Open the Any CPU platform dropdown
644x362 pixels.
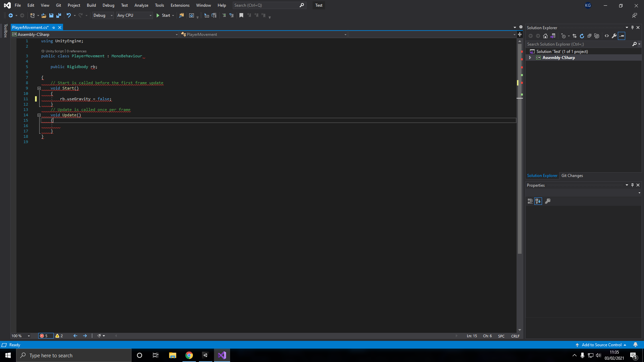coord(135,15)
